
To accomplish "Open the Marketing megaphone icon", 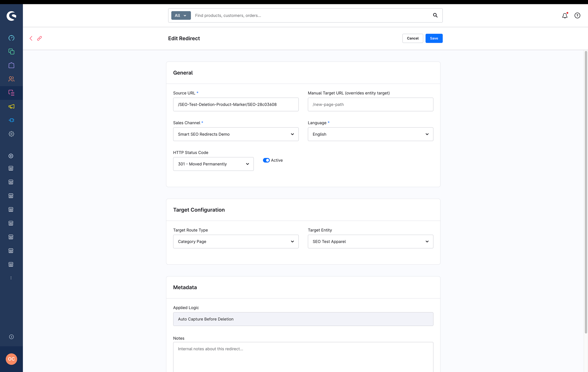I will pyautogui.click(x=11, y=107).
